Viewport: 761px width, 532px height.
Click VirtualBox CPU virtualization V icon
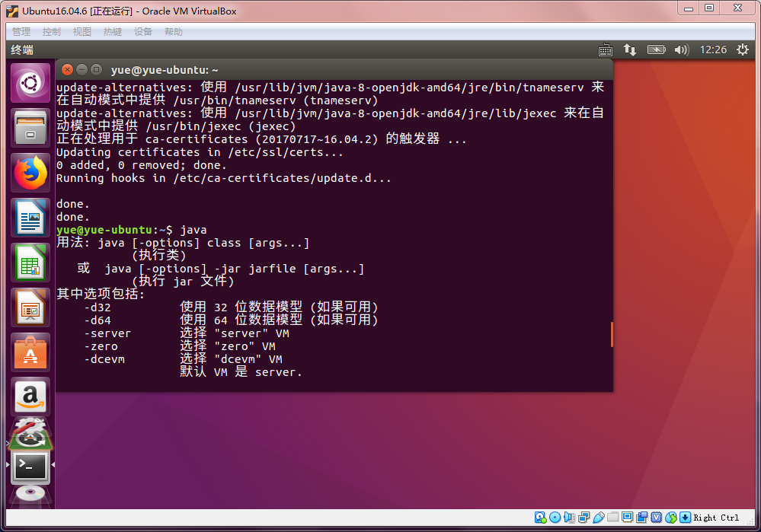pos(656,518)
